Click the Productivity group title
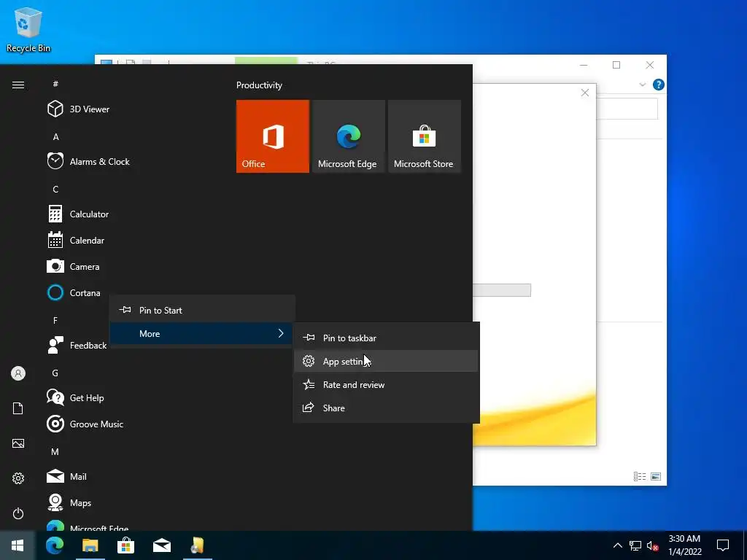The width and height of the screenshot is (747, 560). (x=259, y=85)
